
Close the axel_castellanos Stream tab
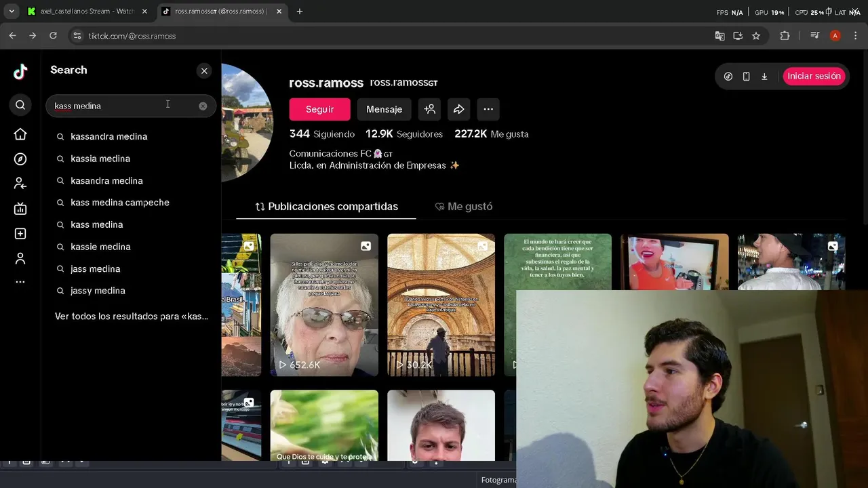pos(144,12)
